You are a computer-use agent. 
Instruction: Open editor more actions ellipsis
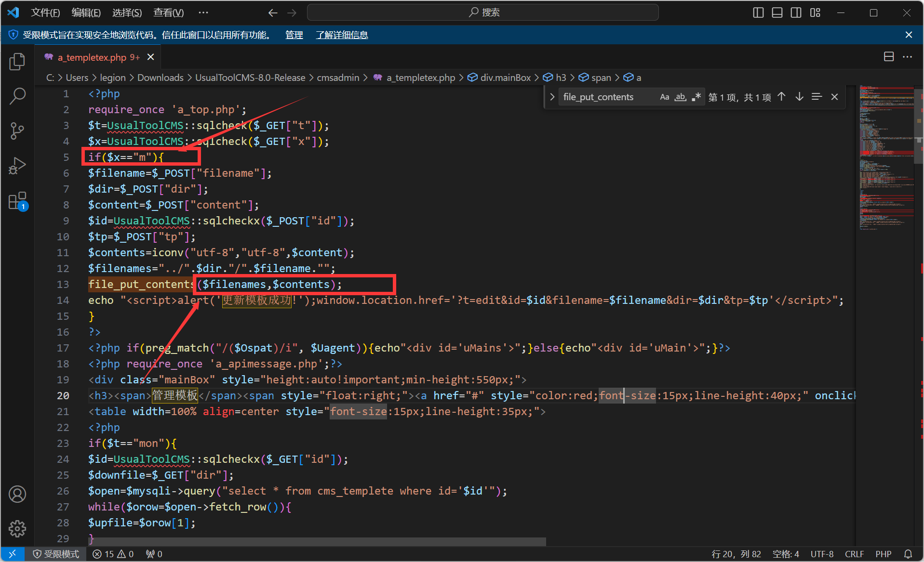[x=908, y=57]
